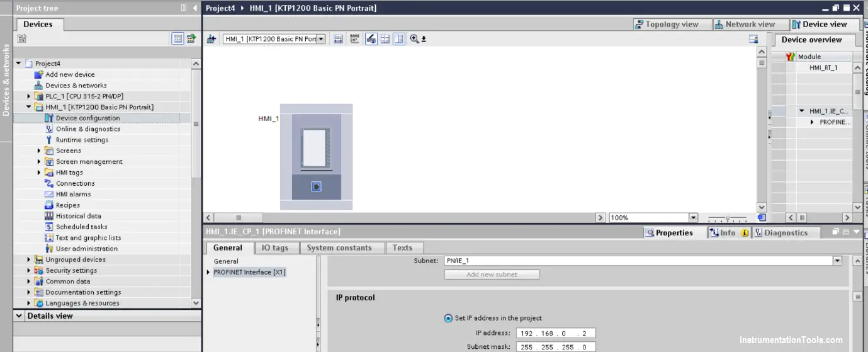Open the Info inspector tab
The width and height of the screenshot is (868, 352).
[x=728, y=232]
